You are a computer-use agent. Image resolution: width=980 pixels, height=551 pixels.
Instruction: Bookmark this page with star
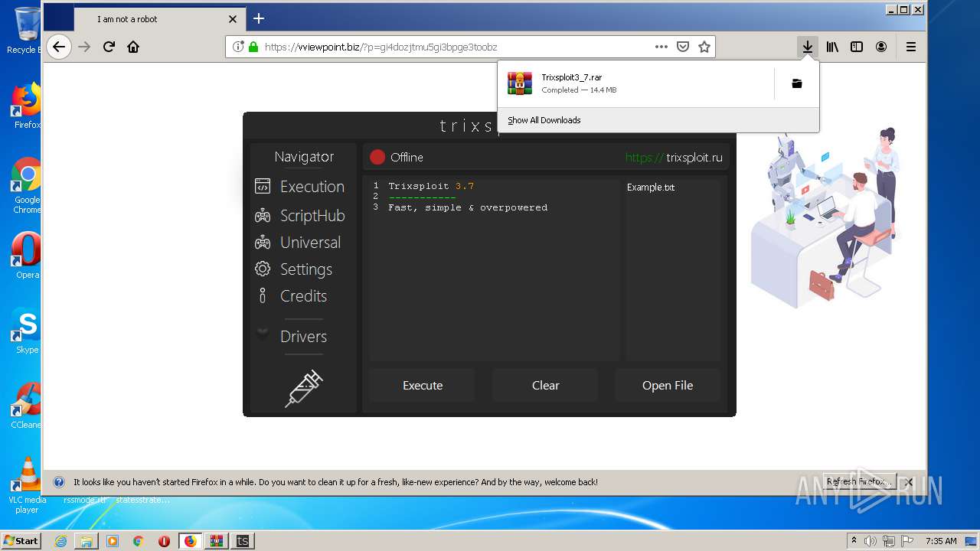click(x=704, y=47)
